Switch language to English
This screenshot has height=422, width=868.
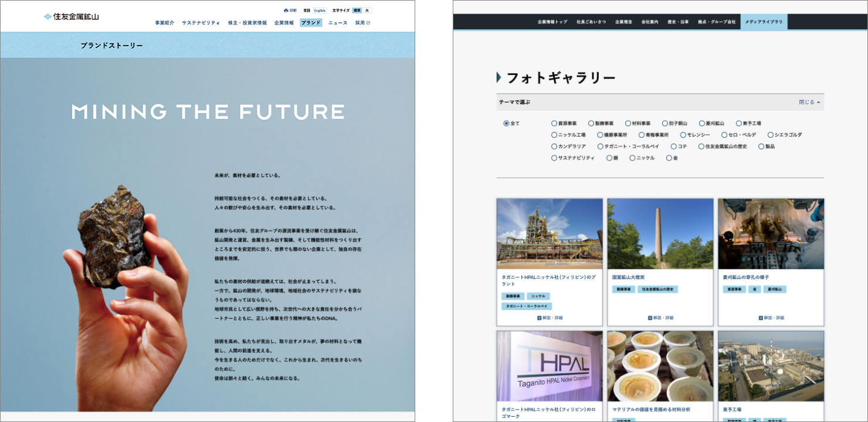pyautogui.click(x=319, y=11)
